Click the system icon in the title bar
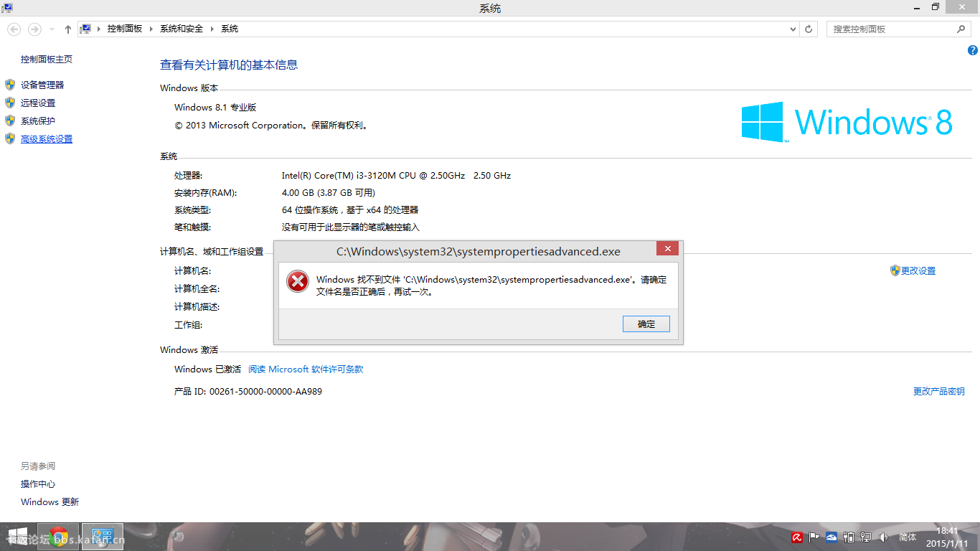Image resolution: width=980 pixels, height=551 pixels. click(x=7, y=8)
